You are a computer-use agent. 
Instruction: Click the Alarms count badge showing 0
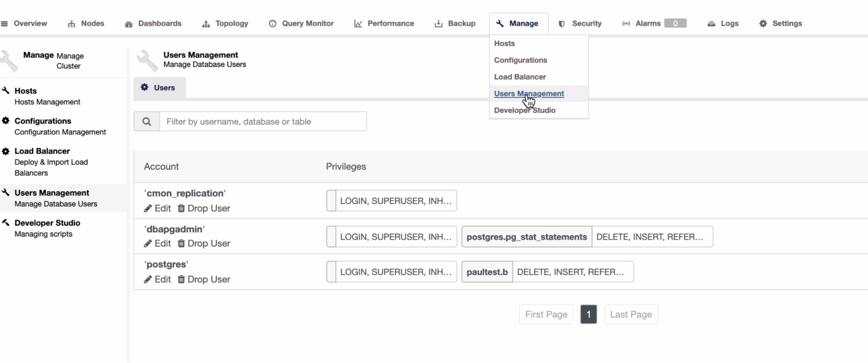675,23
